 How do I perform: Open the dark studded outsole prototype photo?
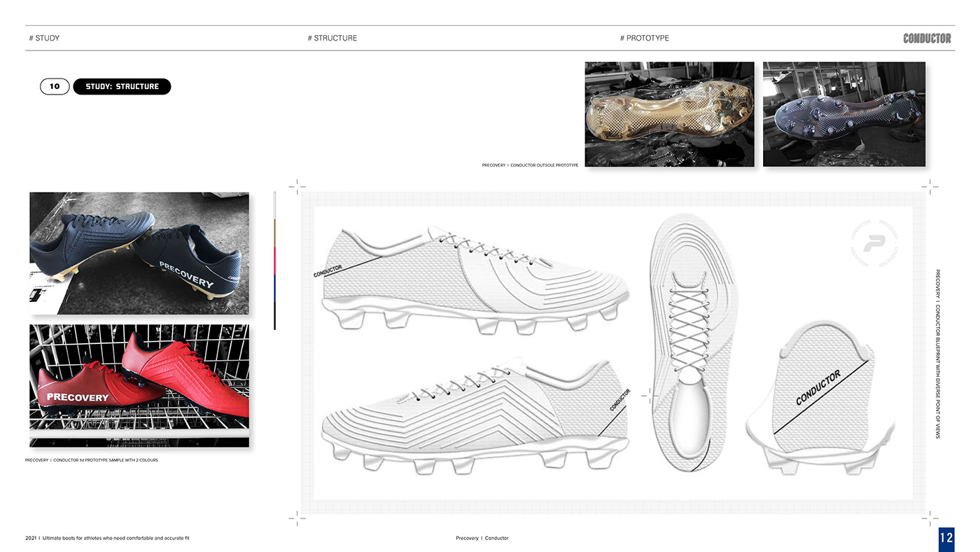844,114
